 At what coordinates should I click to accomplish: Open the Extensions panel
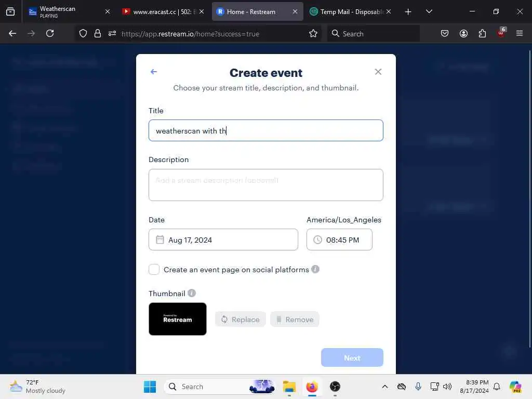pyautogui.click(x=482, y=33)
